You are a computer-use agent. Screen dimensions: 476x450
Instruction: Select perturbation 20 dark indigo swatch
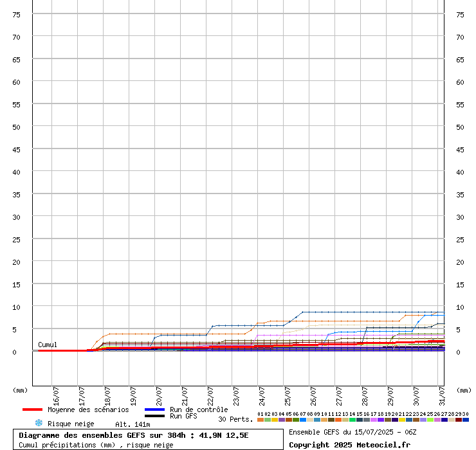(395, 420)
